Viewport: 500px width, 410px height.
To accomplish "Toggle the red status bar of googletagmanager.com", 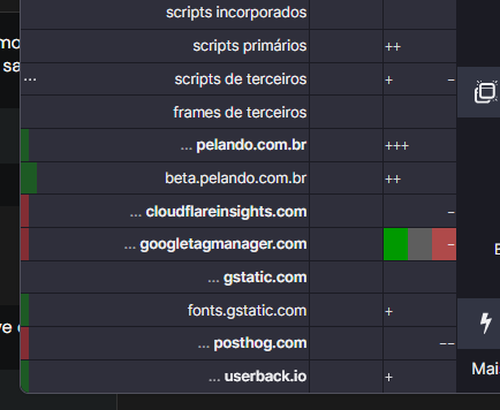I will [x=25, y=244].
